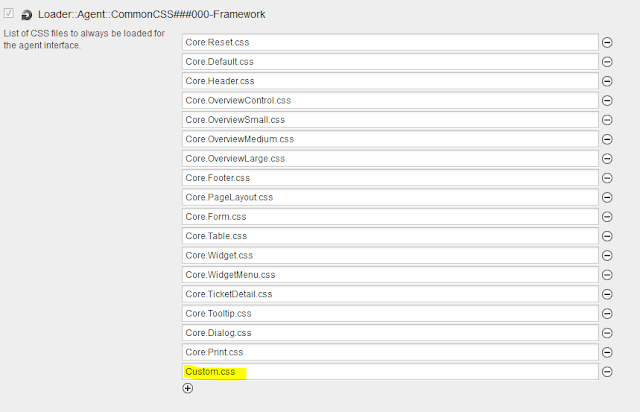Edit the Core.Widget.css field
The width and height of the screenshot is (640, 412).
tap(390, 256)
